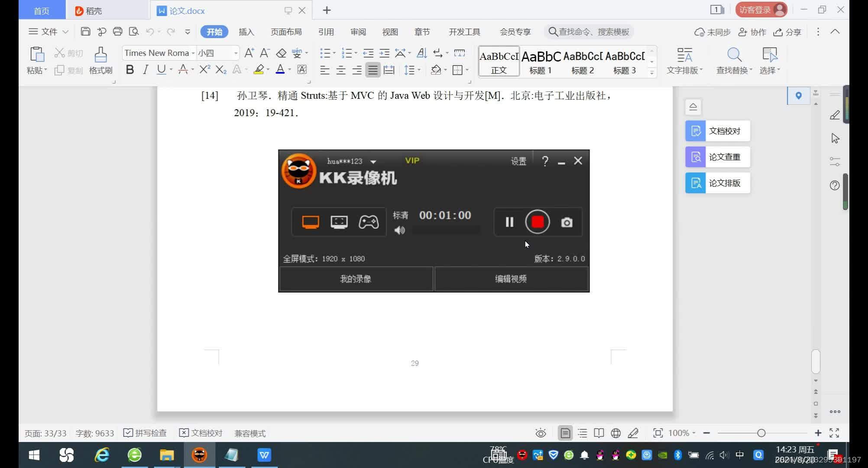Click the paragraph alignment justify icon

tap(372, 70)
